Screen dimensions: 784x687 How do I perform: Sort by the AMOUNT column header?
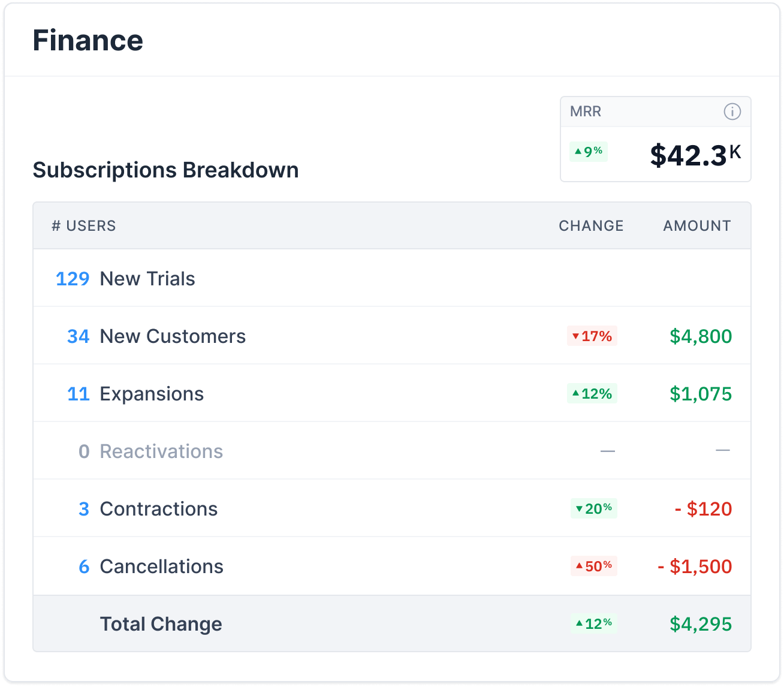pyautogui.click(x=696, y=226)
